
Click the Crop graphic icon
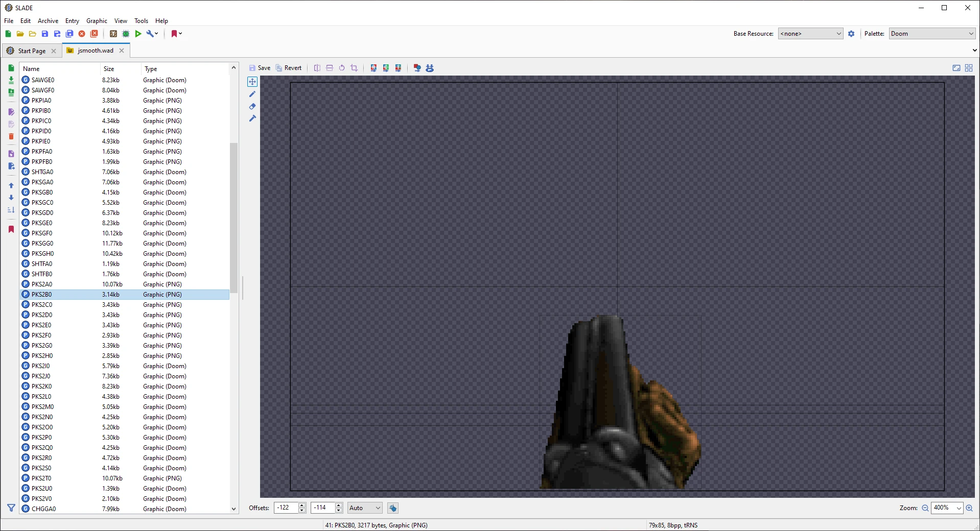pyautogui.click(x=354, y=68)
